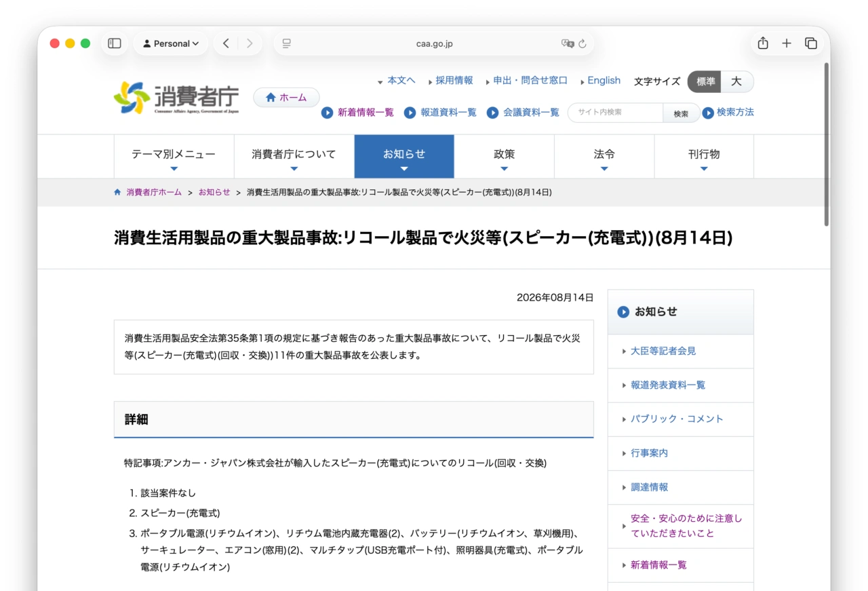Screen dimensions: 868x591
Task: Open 会議資料一覧 link
Action: pos(531,113)
